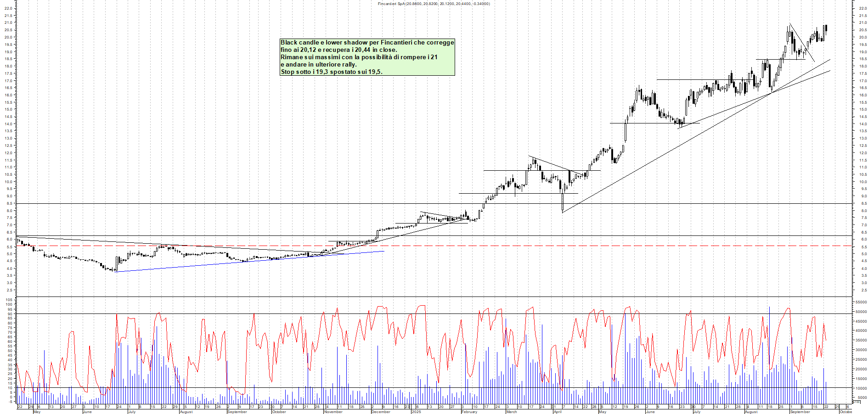The height and width of the screenshot is (414, 868).
Task: Click the "95" oscillator axis label
Action: [10, 309]
